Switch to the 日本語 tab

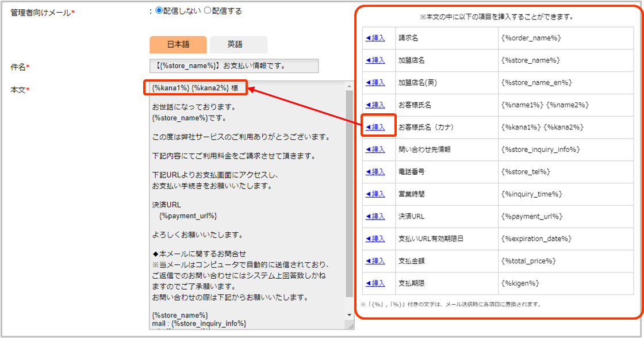click(178, 45)
